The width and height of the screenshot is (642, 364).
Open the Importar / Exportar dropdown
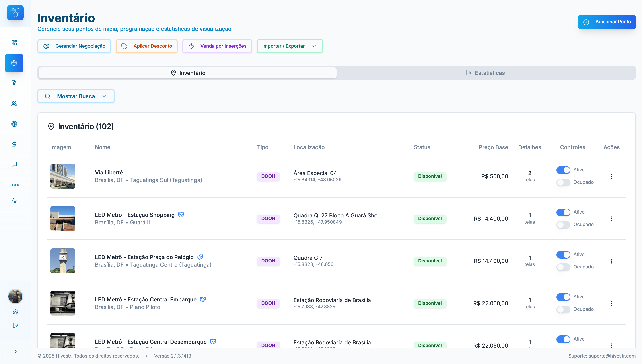coord(290,46)
